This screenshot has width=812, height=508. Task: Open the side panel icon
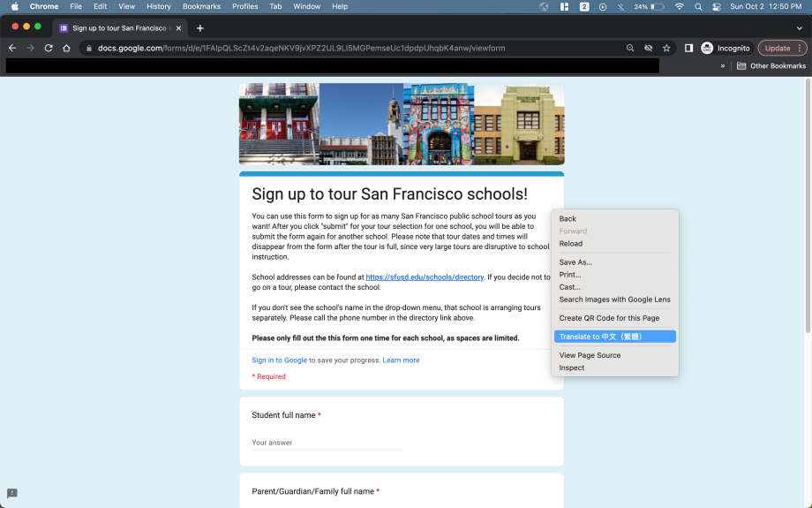click(x=688, y=48)
